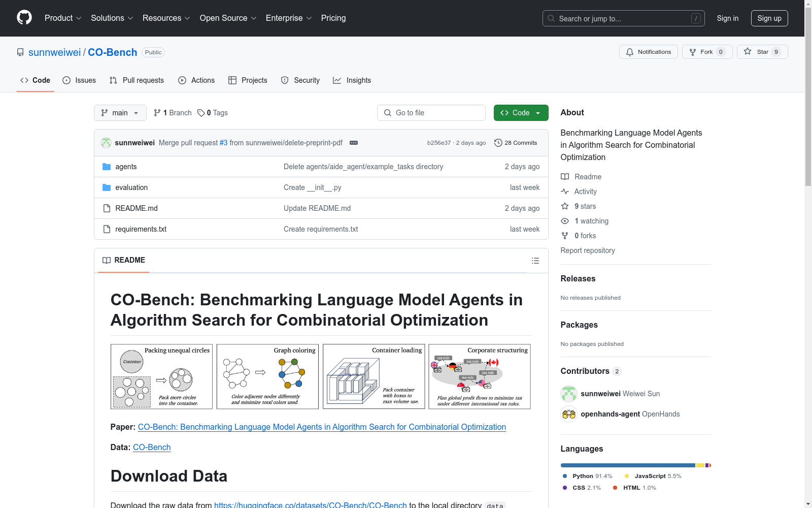Switch to the Issues tab
812x508 pixels.
(x=79, y=80)
